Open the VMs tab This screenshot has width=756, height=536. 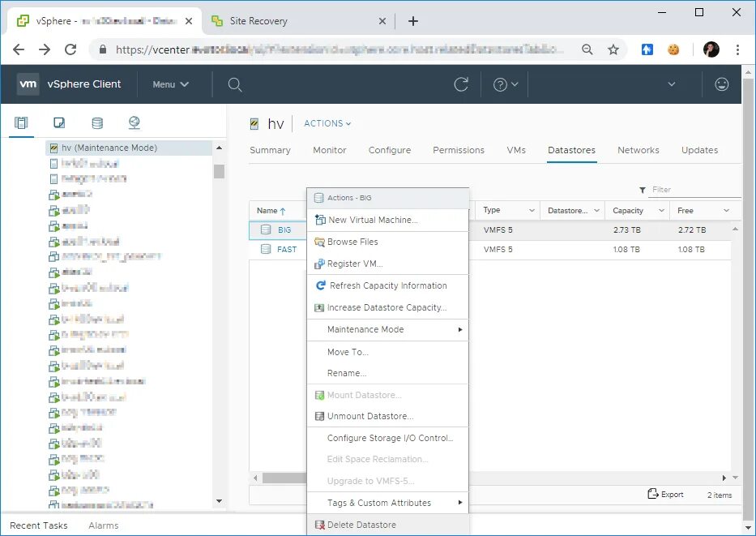click(516, 150)
